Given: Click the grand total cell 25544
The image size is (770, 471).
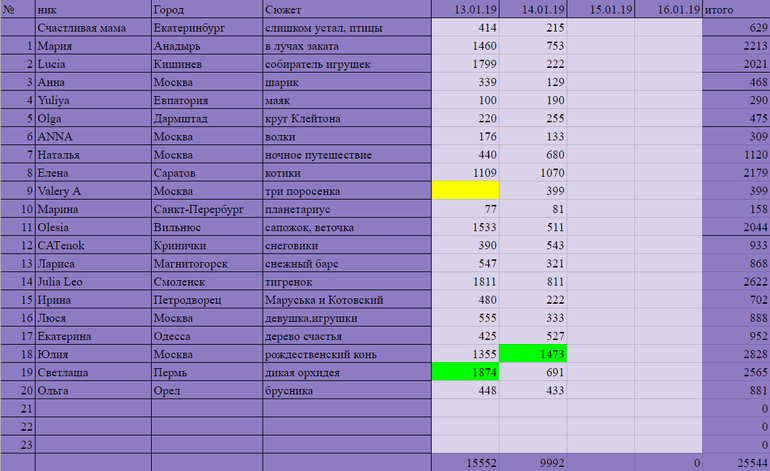Looking at the screenshot, I should tap(736, 463).
